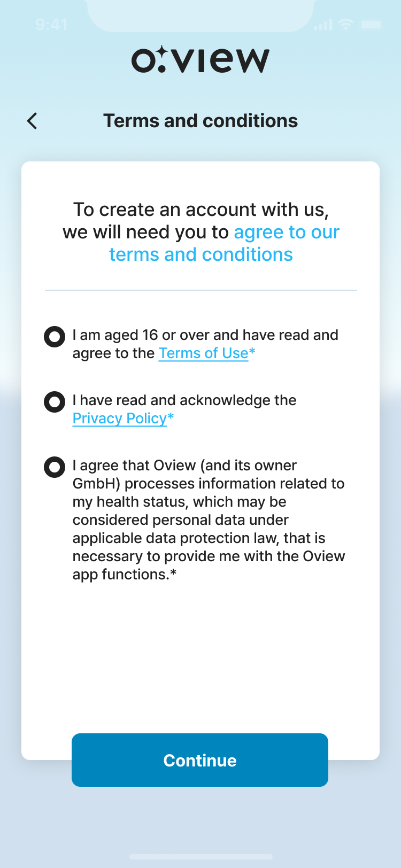Tap the "I have read and acknowledge" label
Image resolution: width=401 pixels, height=868 pixels.
click(x=184, y=400)
